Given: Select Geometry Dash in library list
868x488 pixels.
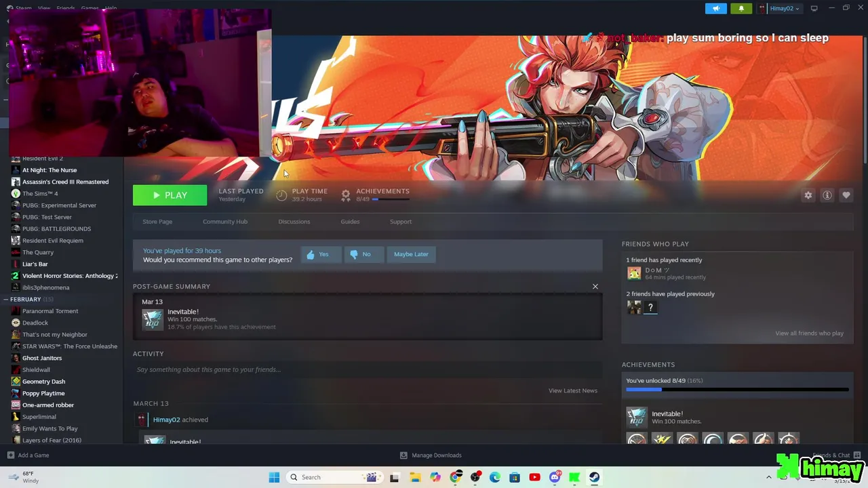Looking at the screenshot, I should (43, 382).
